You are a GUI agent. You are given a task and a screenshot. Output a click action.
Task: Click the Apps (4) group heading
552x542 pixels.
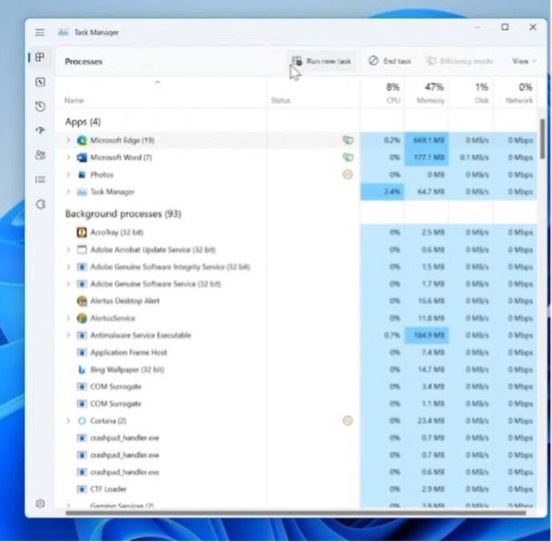pyautogui.click(x=83, y=122)
